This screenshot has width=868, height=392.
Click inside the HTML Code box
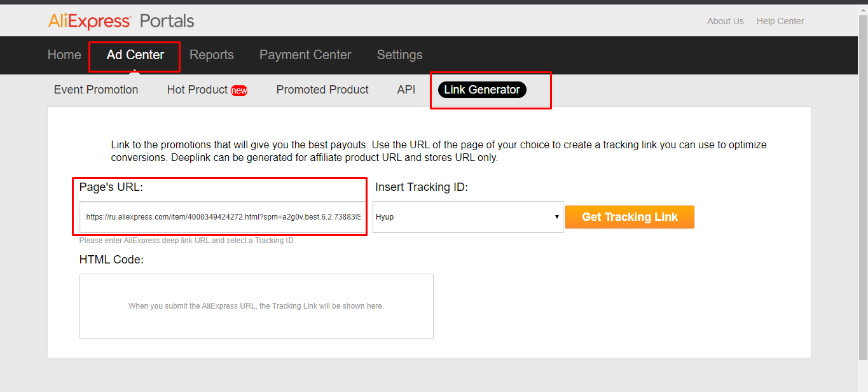[x=256, y=306]
